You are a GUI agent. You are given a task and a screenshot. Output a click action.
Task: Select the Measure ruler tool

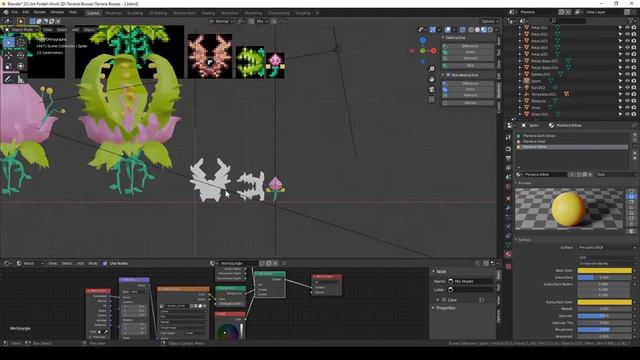coord(20,79)
